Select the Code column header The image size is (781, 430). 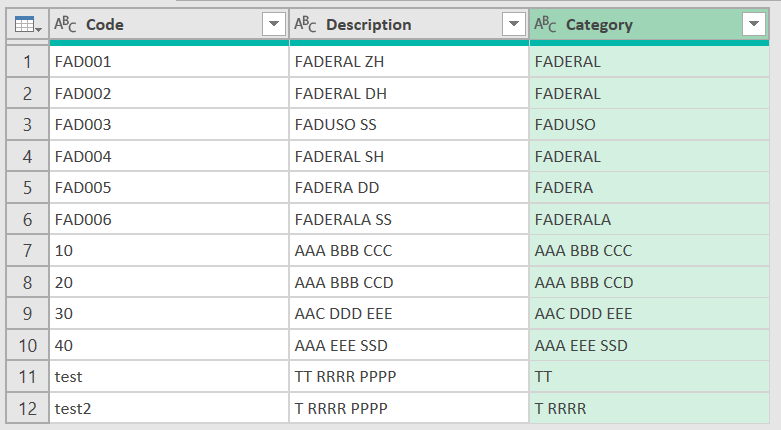169,24
